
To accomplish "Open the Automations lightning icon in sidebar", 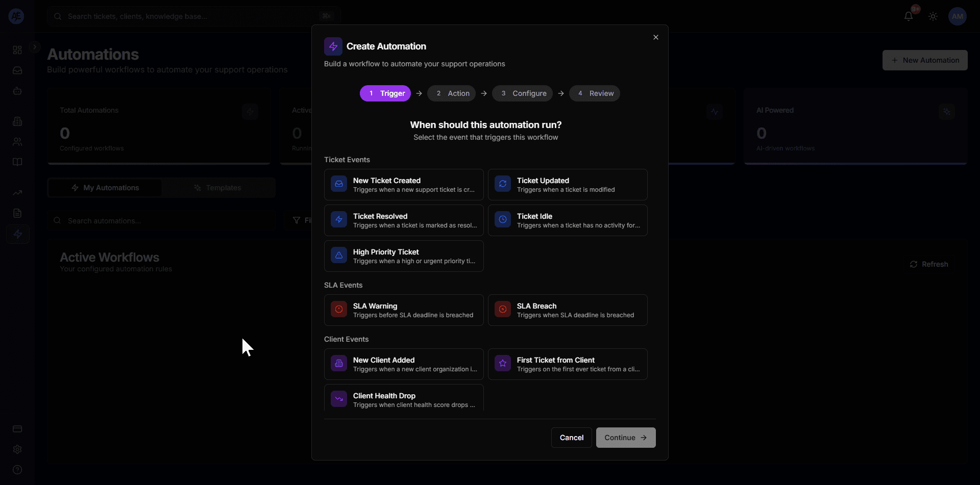I will [17, 234].
